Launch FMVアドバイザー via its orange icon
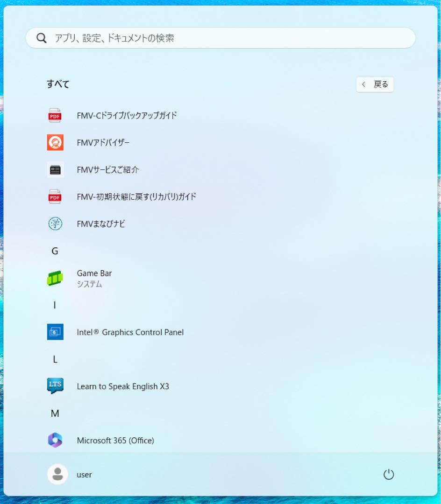This screenshot has width=441, height=504. 55,142
